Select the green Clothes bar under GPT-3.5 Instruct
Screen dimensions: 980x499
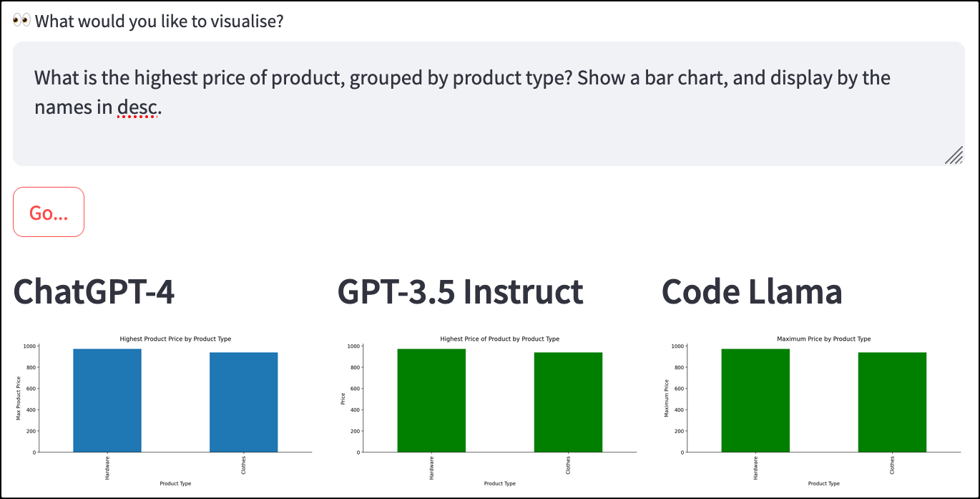tap(568, 402)
